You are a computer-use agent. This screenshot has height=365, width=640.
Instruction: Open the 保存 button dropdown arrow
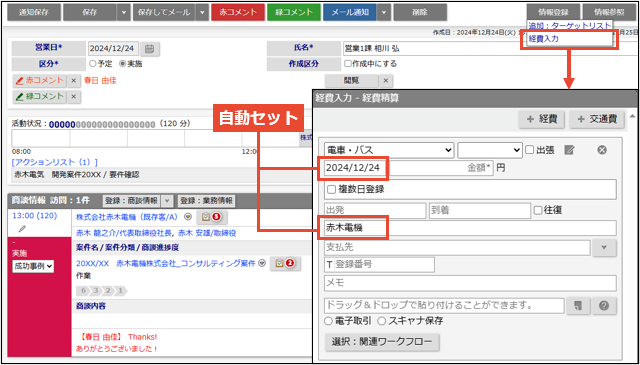coord(124,13)
